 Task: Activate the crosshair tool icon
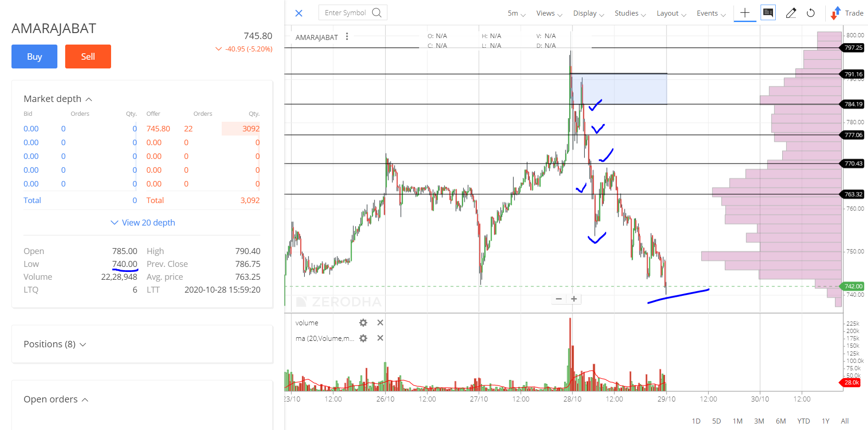tap(745, 13)
